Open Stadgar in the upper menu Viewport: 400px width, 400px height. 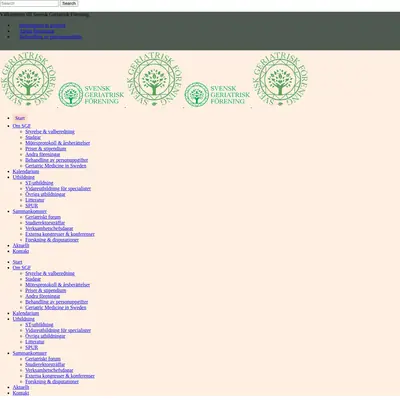(33, 137)
